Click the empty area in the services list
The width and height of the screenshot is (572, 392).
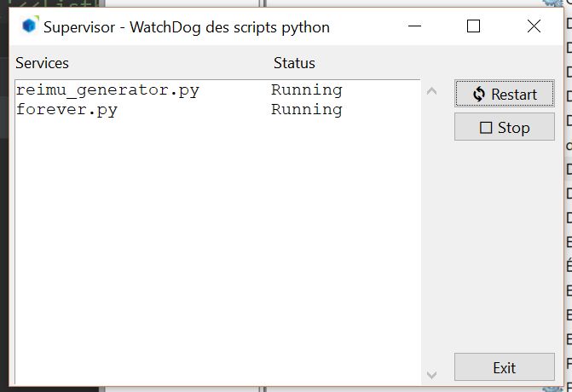point(213,256)
